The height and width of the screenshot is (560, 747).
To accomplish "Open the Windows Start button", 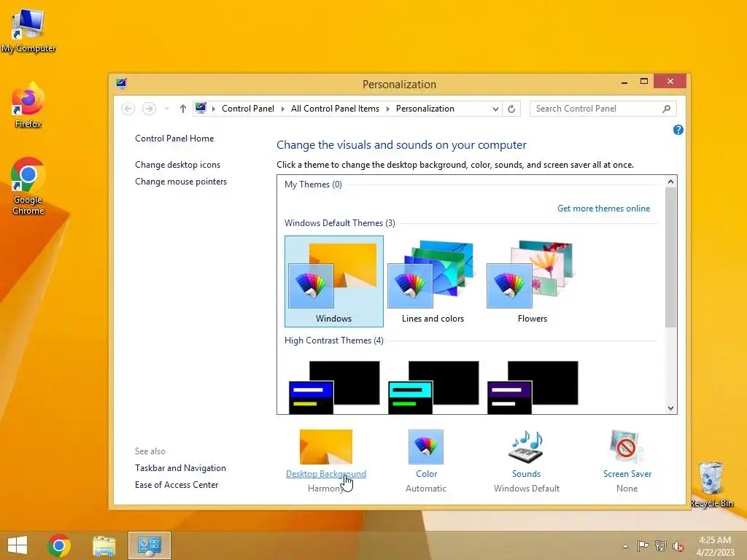I will point(18,545).
